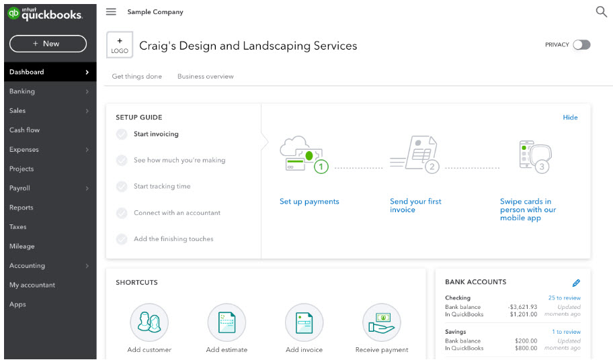Open Reports in the sidebar
This screenshot has width=613, height=364.
[x=50, y=208]
